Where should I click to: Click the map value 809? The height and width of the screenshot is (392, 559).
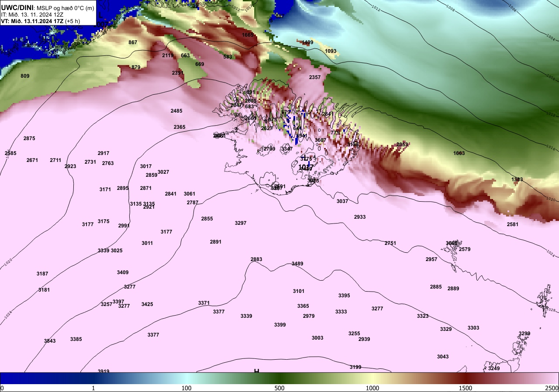pos(25,76)
